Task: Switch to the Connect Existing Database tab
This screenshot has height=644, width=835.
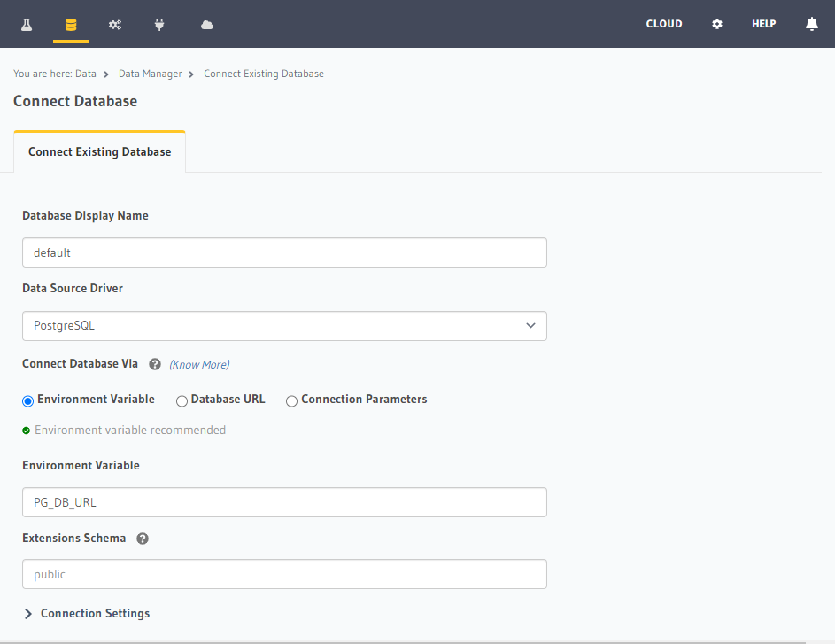Action: pyautogui.click(x=99, y=151)
